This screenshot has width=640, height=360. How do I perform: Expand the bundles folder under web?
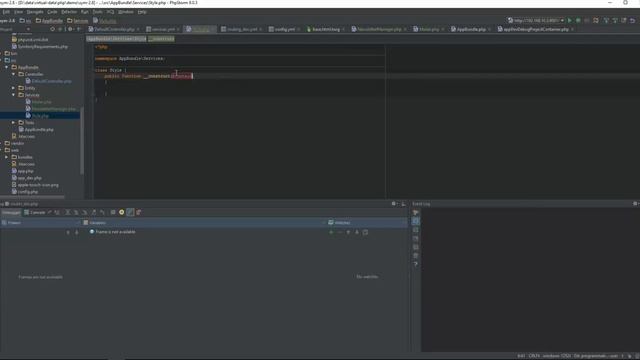point(7,157)
